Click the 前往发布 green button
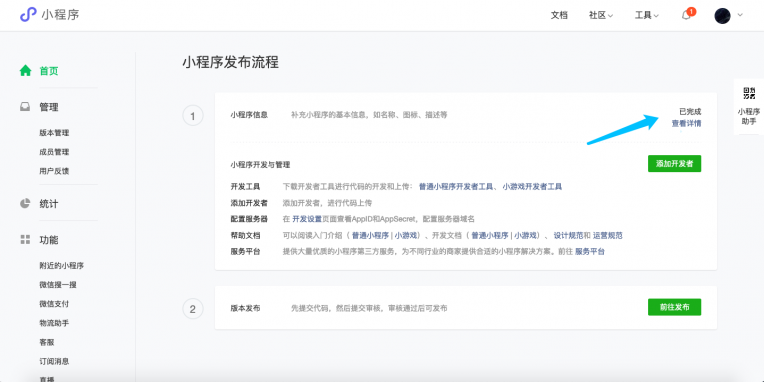This screenshot has width=764, height=382. (x=674, y=307)
